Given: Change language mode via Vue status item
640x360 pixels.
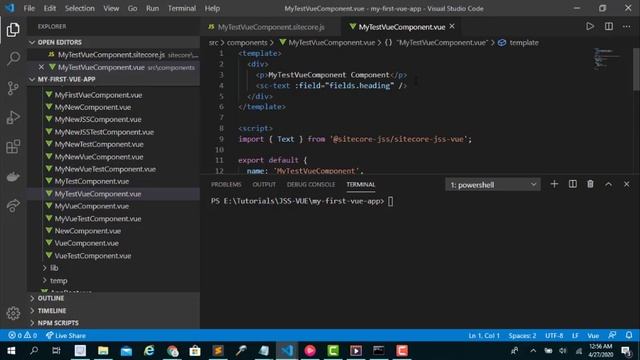Looking at the screenshot, I should coord(593,336).
